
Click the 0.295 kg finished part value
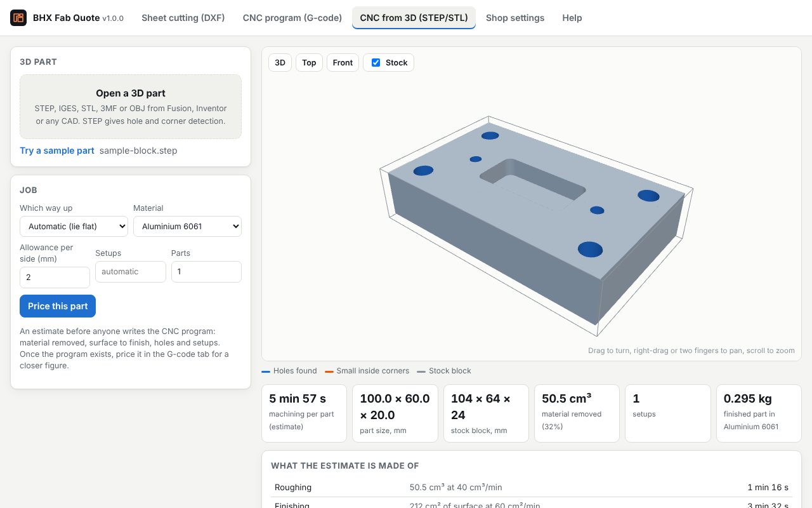[x=748, y=399]
